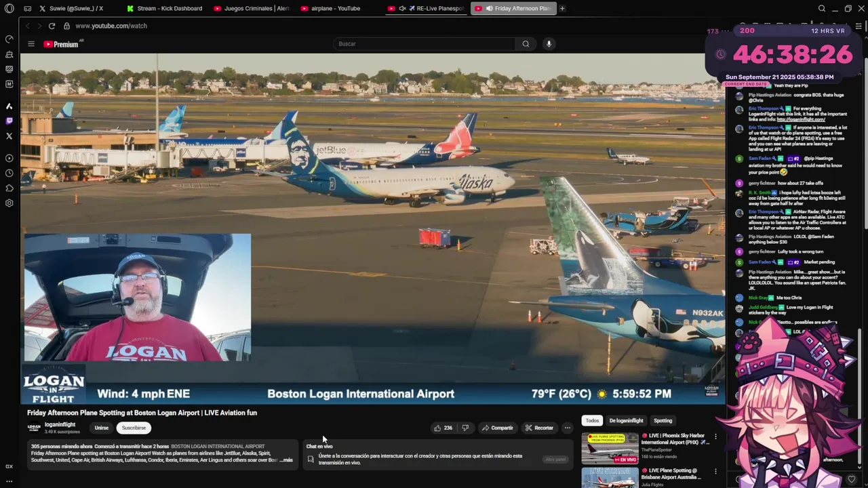
Task: Open Easy Setup menu icon in toolbar
Action: tap(859, 26)
